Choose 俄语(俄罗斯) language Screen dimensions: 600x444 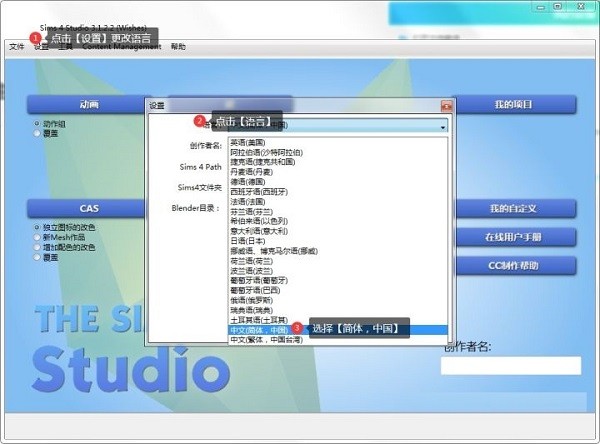338,300
